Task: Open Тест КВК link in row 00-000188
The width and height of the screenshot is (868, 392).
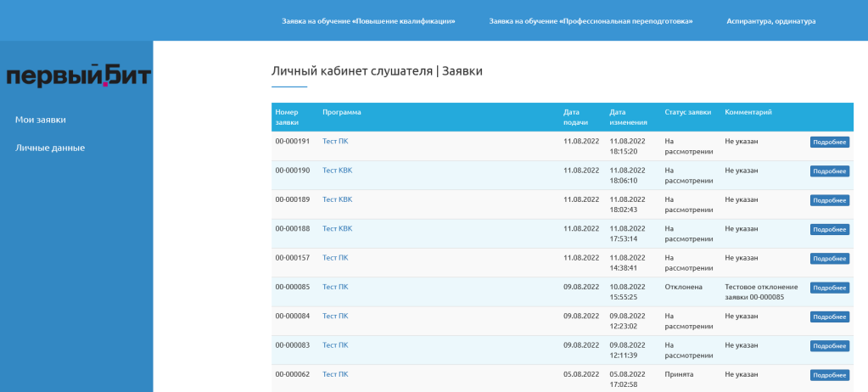Action: point(337,228)
